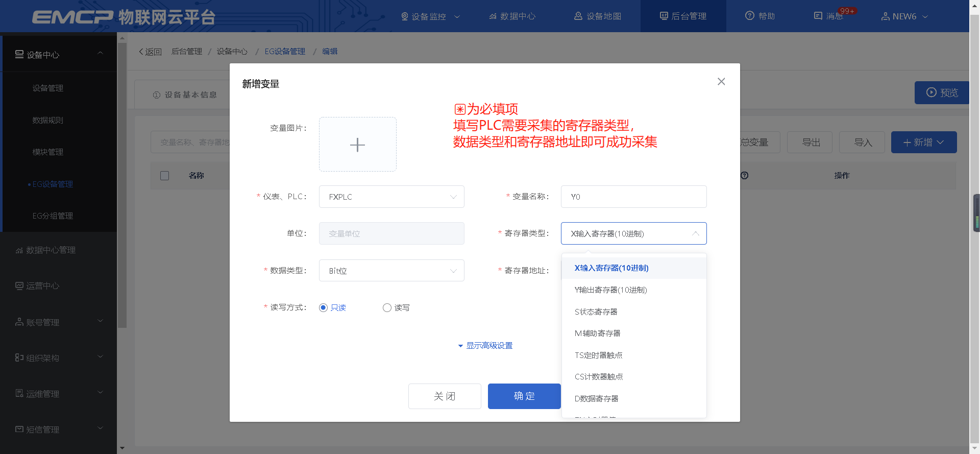The image size is (980, 454).
Task: Check the select-all checkbox in table header
Action: [164, 176]
